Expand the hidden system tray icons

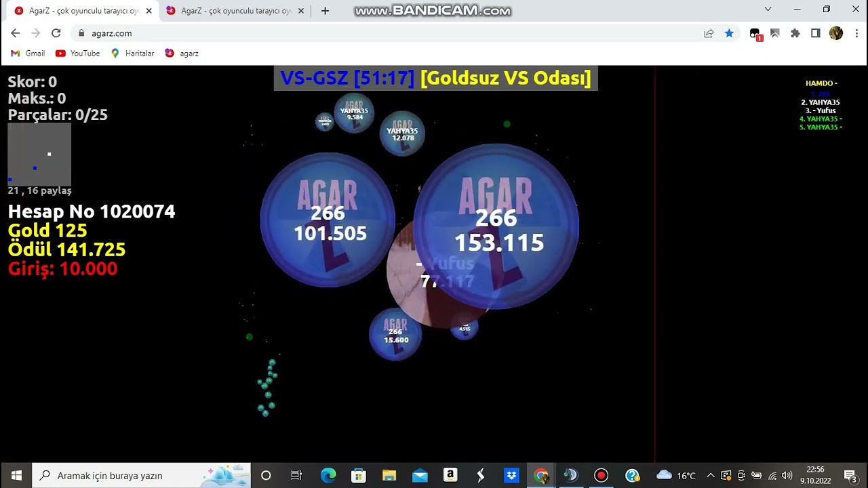click(x=711, y=475)
